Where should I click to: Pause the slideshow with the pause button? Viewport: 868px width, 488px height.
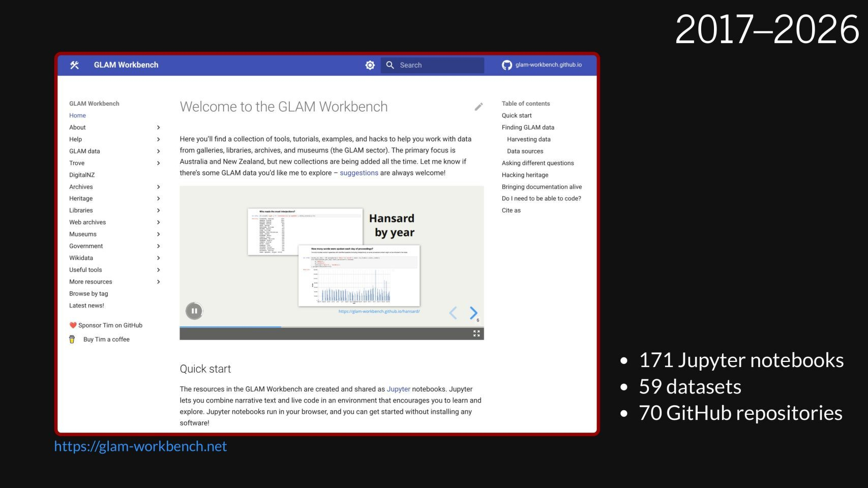pyautogui.click(x=194, y=311)
